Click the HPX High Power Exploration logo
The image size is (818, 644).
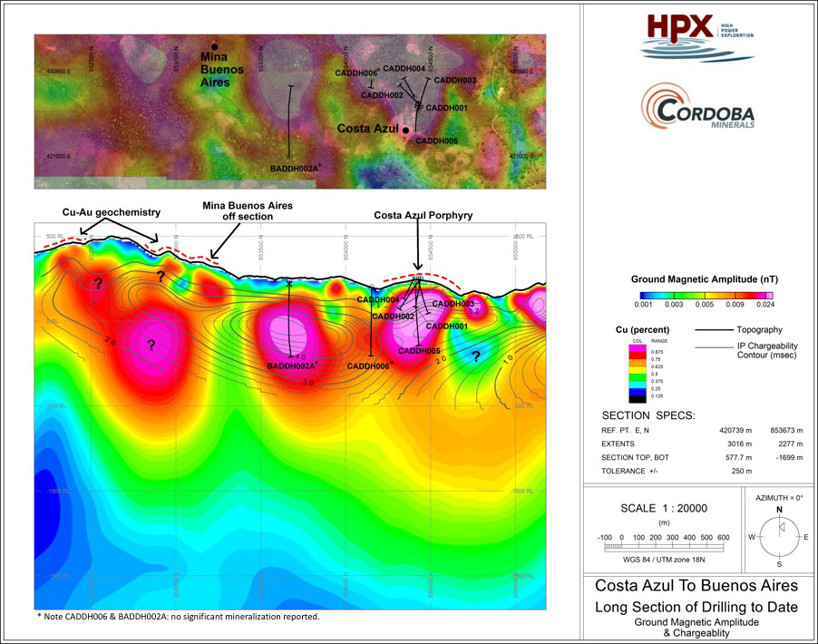(698, 37)
